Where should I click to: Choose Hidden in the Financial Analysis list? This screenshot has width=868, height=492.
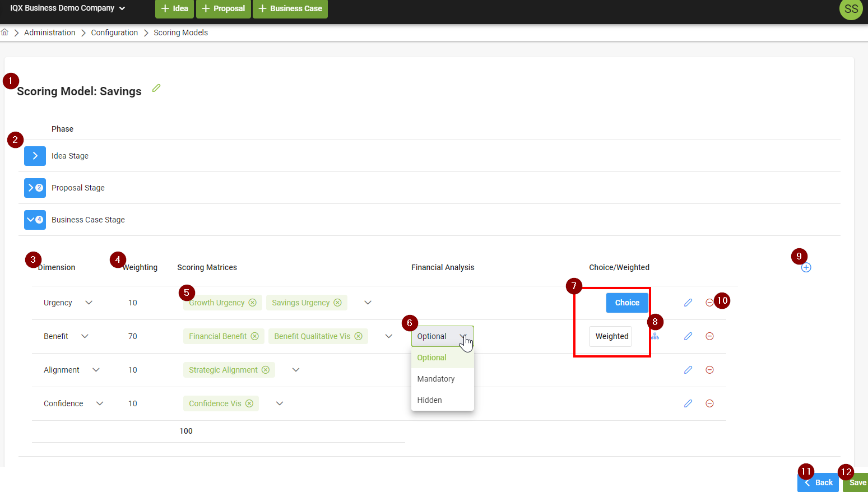coord(430,400)
